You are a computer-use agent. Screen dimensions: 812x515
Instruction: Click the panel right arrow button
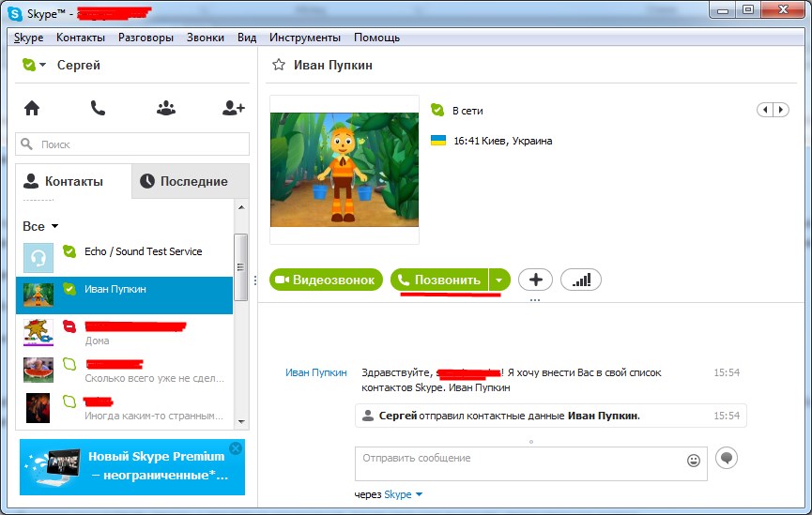pos(781,110)
